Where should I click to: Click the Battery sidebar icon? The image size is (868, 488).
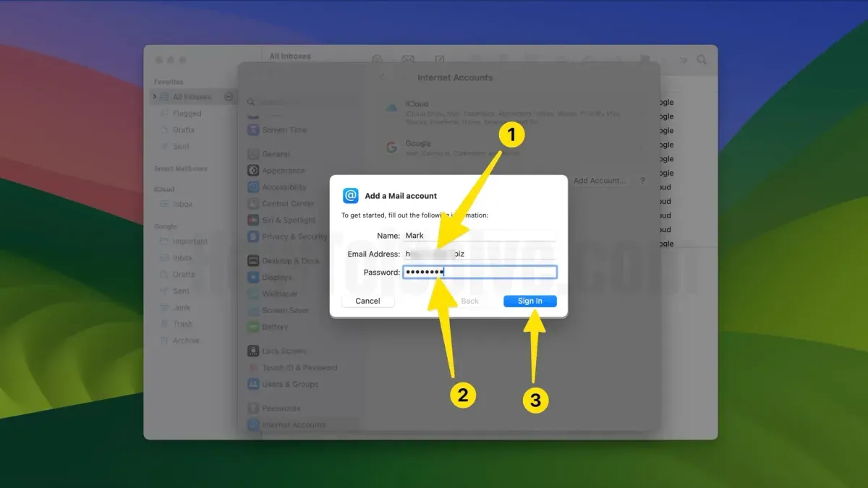pyautogui.click(x=253, y=327)
